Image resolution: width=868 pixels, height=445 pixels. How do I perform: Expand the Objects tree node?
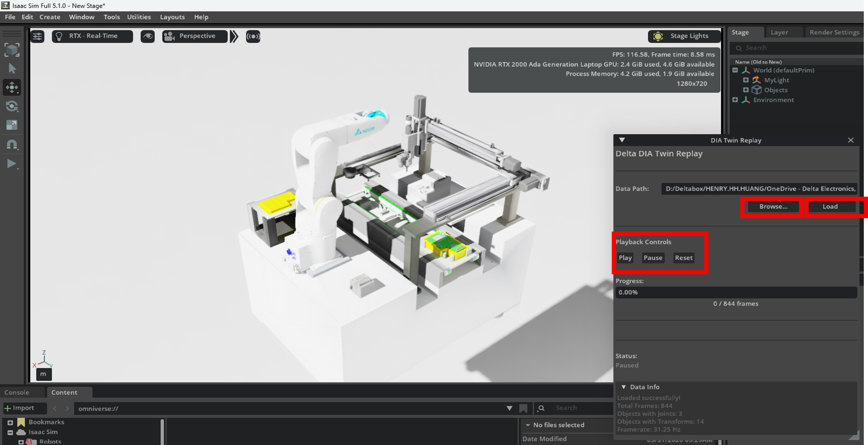tap(746, 90)
